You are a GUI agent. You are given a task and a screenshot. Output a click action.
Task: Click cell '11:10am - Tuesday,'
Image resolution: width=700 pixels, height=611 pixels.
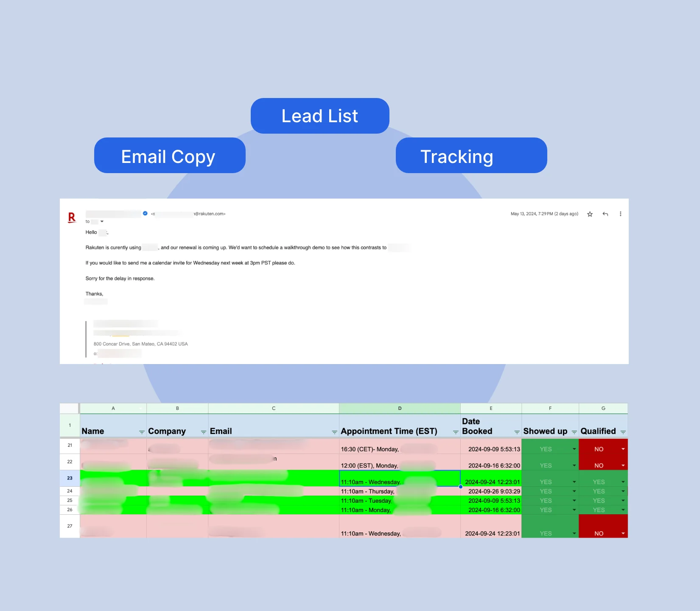[400, 501]
